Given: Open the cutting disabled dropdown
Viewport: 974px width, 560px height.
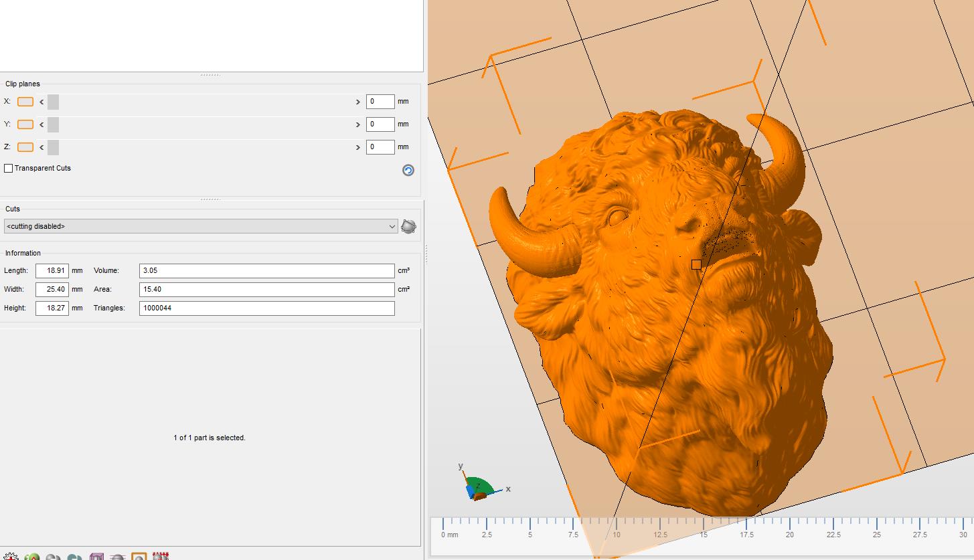Looking at the screenshot, I should [x=201, y=227].
